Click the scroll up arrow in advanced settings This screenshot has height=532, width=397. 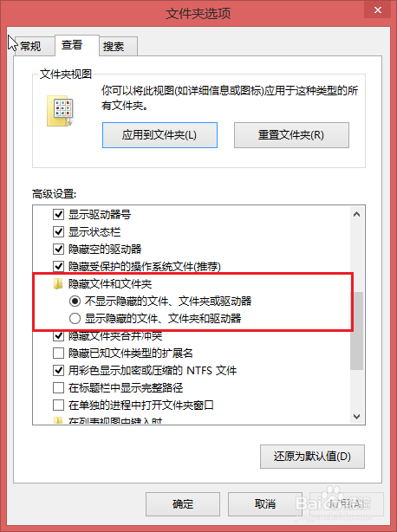coord(356,214)
